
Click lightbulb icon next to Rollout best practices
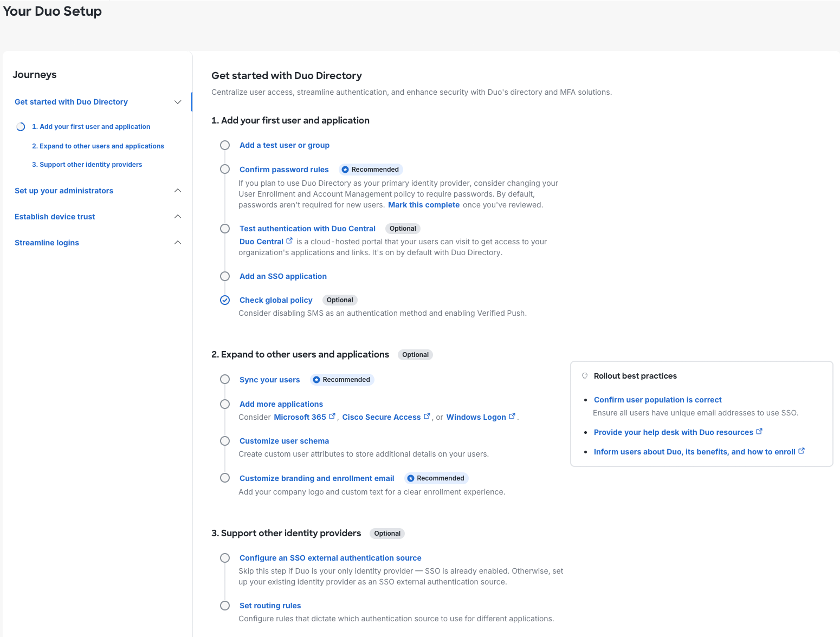[585, 376]
